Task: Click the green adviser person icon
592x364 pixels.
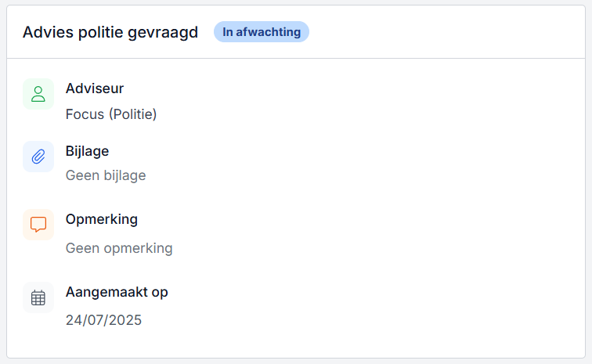Action: pyautogui.click(x=38, y=94)
